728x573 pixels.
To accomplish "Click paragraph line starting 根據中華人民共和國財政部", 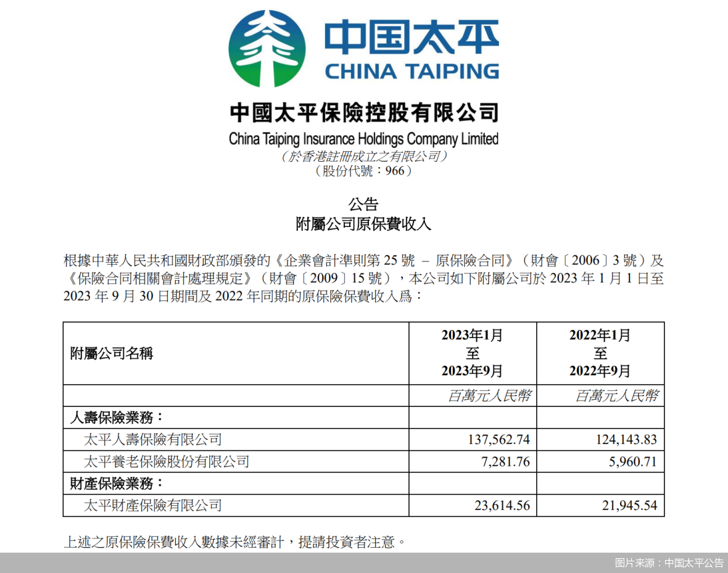I will pos(363,260).
